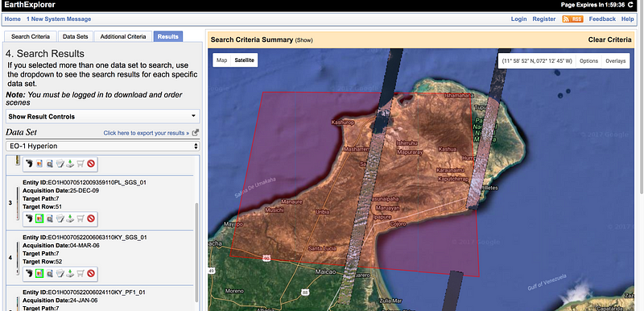Image resolution: width=644 pixels, height=311 pixels.
Task: Click Clear Criteria link
Action: [x=609, y=39]
